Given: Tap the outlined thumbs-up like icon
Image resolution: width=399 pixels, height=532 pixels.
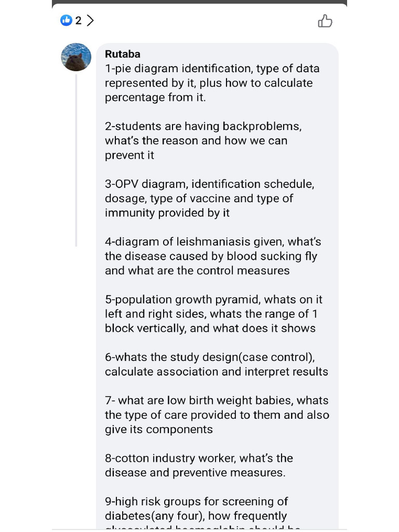Looking at the screenshot, I should (x=325, y=21).
